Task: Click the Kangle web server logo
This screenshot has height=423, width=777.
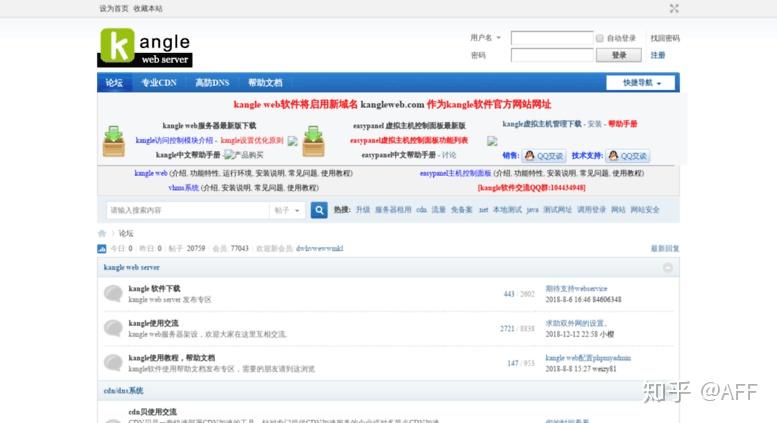Action: pyautogui.click(x=145, y=48)
